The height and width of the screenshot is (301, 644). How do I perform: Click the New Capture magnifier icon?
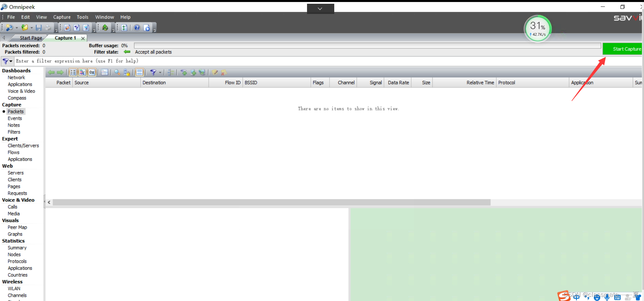point(10,28)
